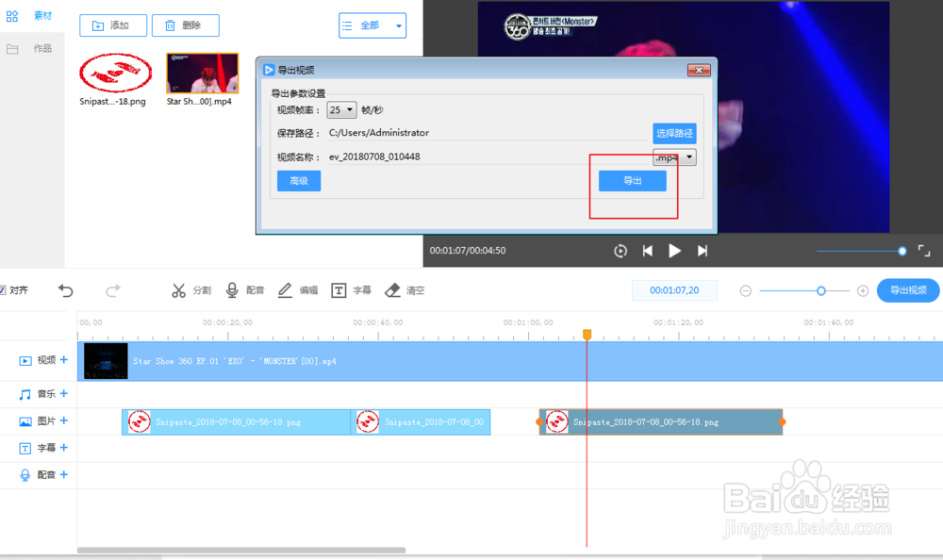943x560 pixels.
Task: Click the 导出 export button in dialog
Action: 632,180
